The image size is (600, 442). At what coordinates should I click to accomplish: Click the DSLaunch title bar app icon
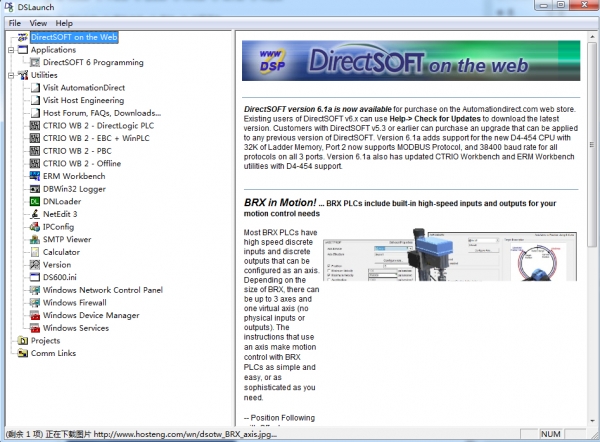click(x=8, y=7)
